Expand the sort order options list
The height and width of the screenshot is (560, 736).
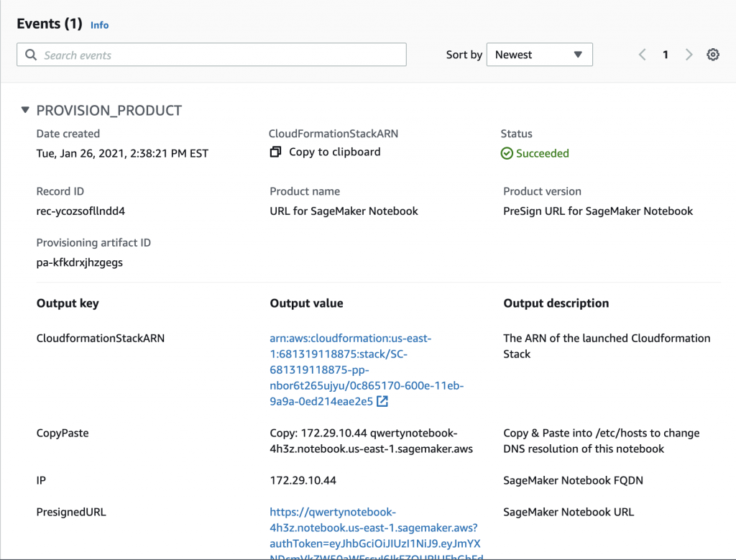[540, 54]
